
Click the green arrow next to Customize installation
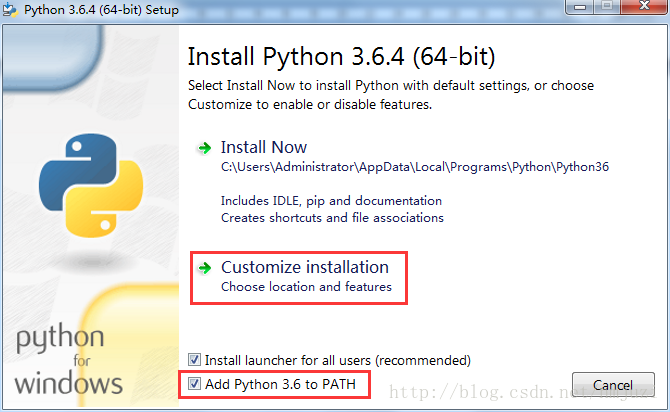[x=205, y=268]
